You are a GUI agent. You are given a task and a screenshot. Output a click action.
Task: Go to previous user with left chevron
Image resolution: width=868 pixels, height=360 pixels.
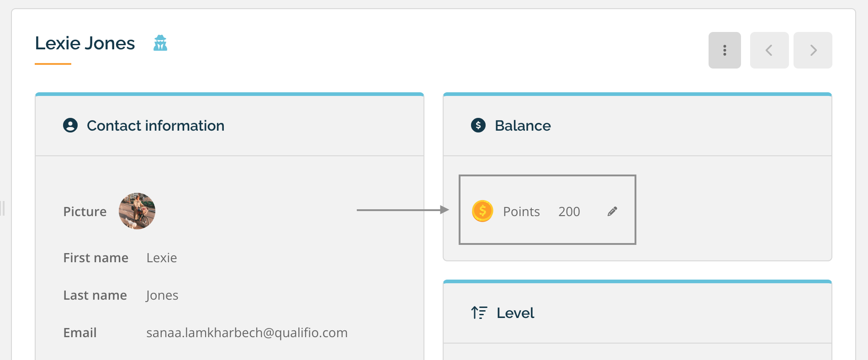pyautogui.click(x=769, y=50)
